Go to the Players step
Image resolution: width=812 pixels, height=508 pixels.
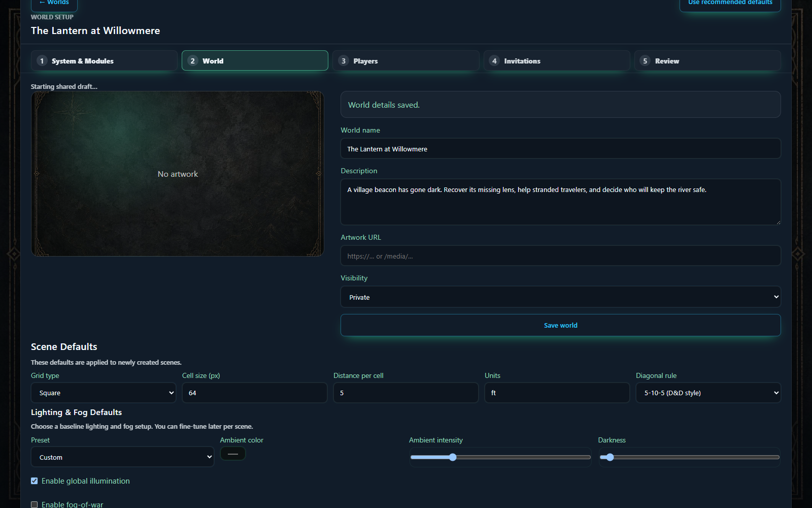click(406, 60)
